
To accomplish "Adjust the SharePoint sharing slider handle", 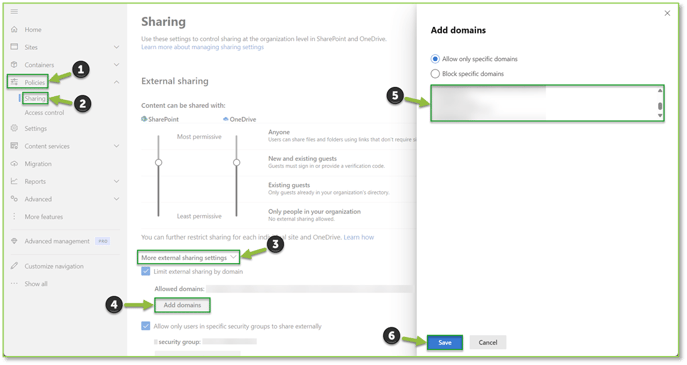I will [159, 163].
